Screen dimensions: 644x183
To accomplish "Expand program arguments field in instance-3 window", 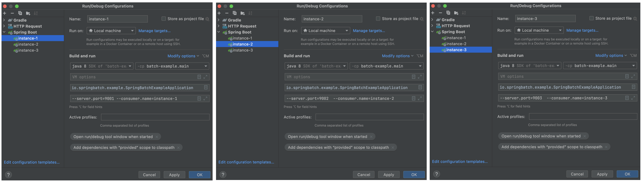I will [633, 98].
